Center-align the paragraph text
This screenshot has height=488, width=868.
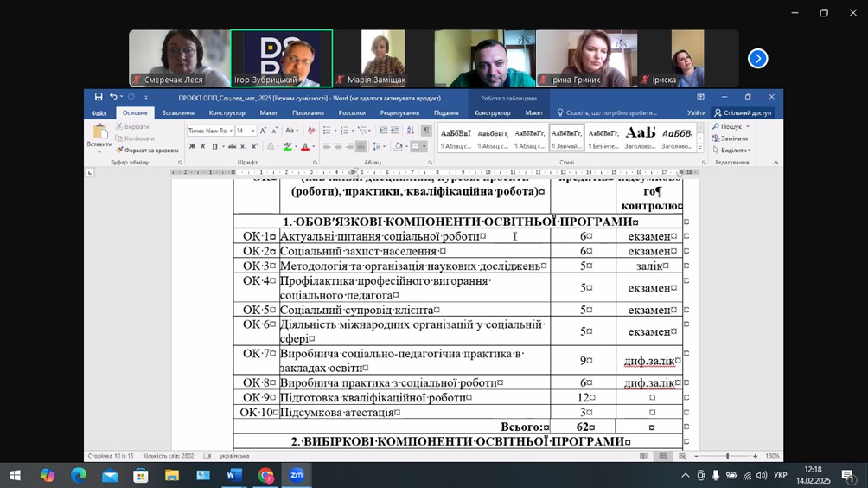click(x=338, y=147)
